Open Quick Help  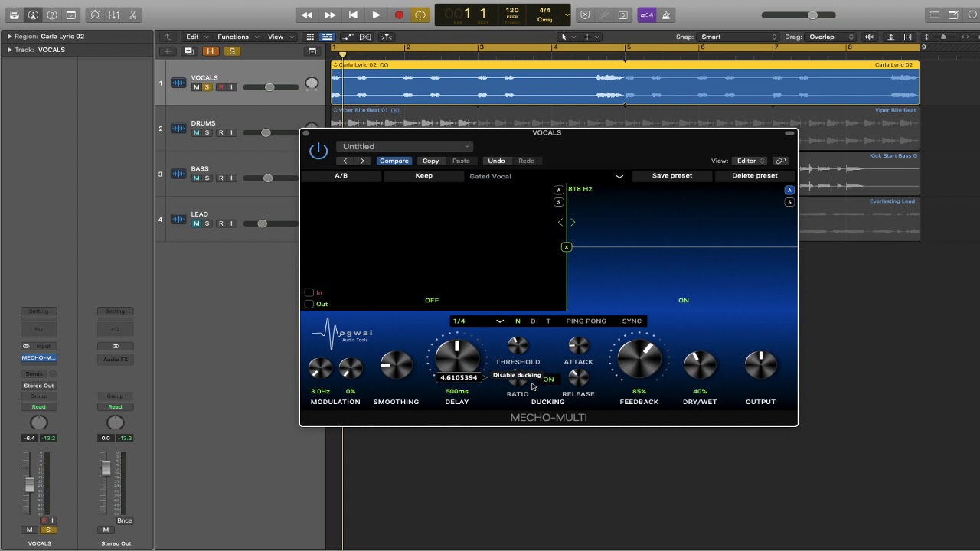52,15
